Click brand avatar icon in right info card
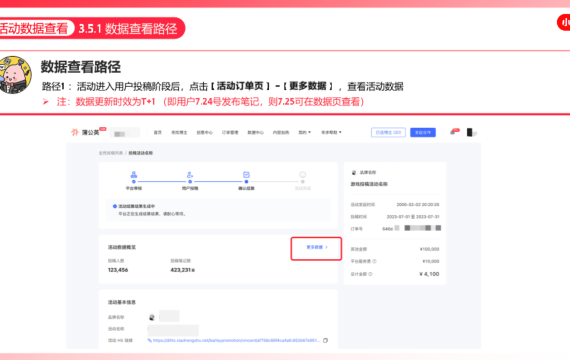 [x=354, y=172]
